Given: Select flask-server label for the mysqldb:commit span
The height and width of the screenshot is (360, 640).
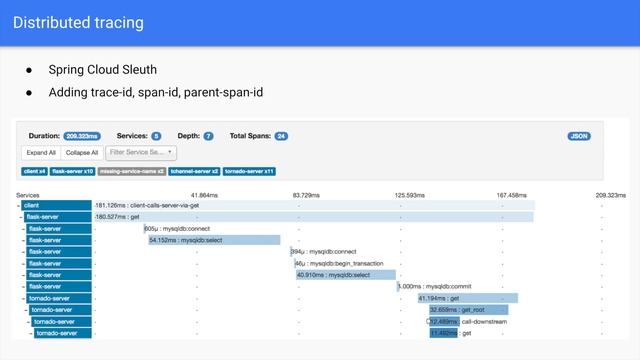Looking at the screenshot, I should [x=59, y=287].
